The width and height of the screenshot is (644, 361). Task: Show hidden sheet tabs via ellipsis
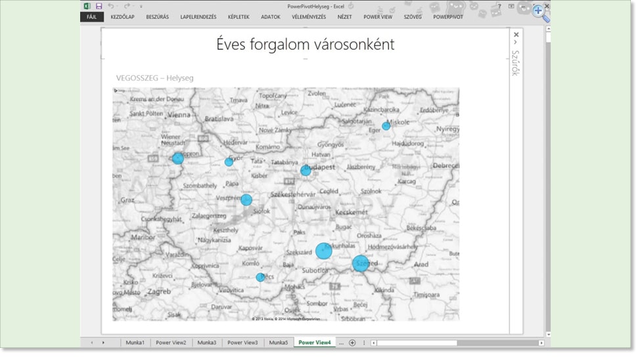click(341, 343)
